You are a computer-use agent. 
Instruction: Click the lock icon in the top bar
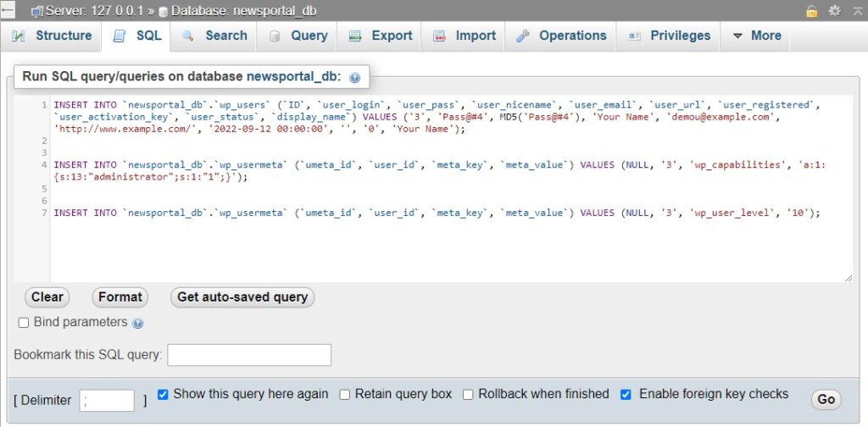pyautogui.click(x=812, y=11)
